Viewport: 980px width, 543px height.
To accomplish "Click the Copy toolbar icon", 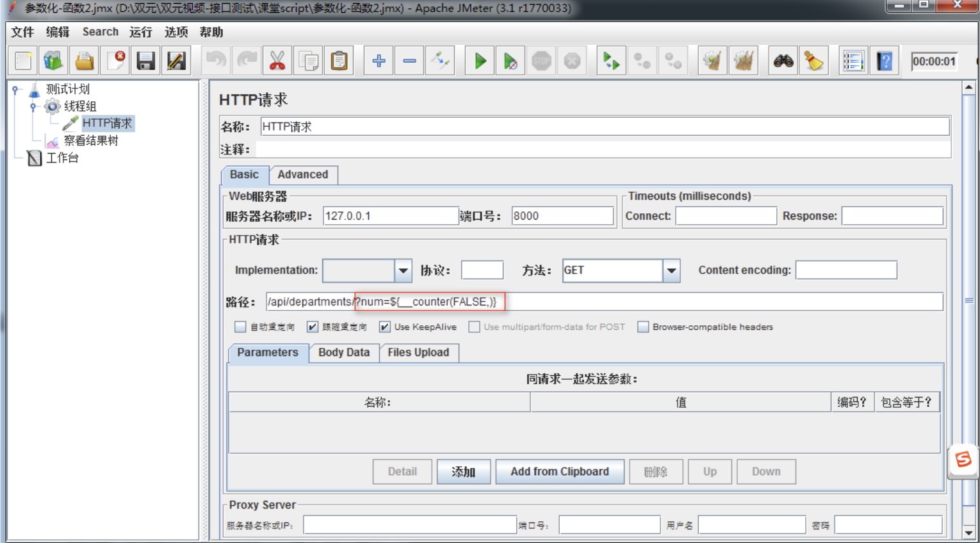I will click(x=308, y=61).
